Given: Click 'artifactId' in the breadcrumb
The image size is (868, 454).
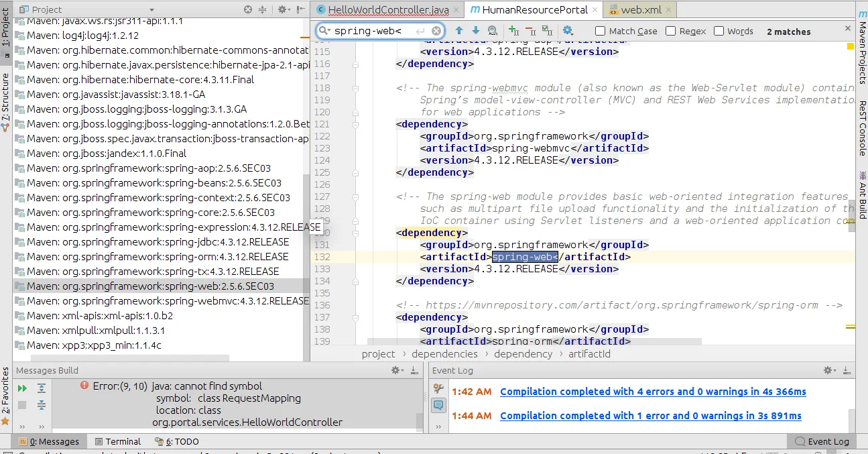Looking at the screenshot, I should (x=589, y=354).
